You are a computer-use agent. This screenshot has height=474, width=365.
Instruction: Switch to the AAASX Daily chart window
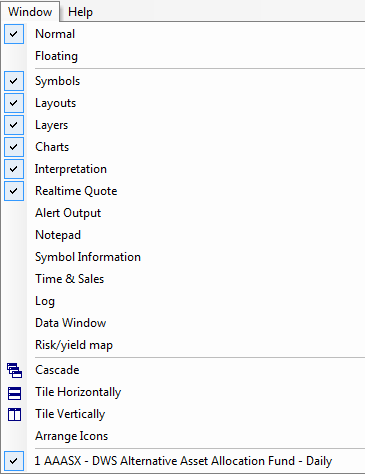(183, 461)
